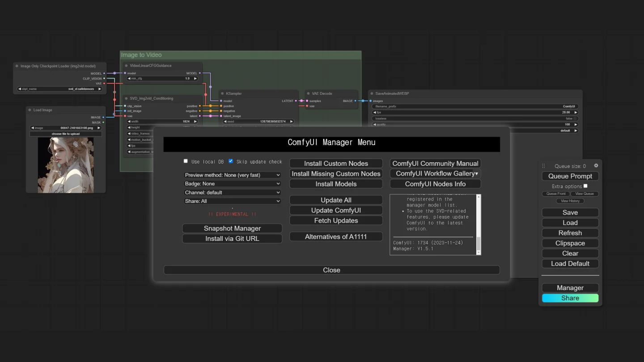
Task: Open the Share dropdown
Action: click(232, 201)
